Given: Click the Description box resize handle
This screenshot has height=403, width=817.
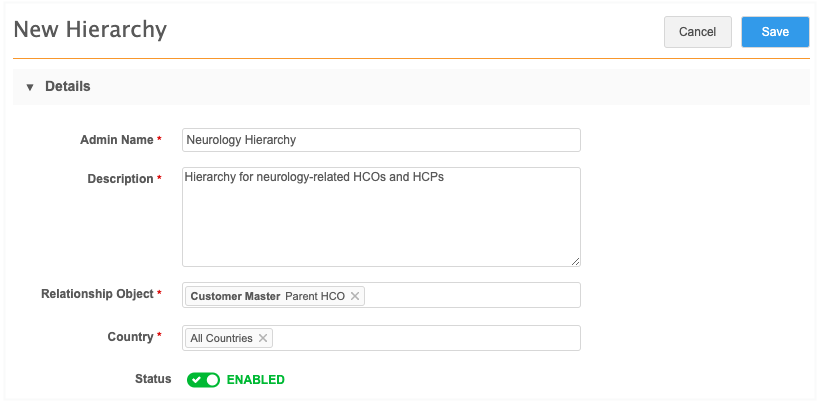Looking at the screenshot, I should (x=575, y=261).
